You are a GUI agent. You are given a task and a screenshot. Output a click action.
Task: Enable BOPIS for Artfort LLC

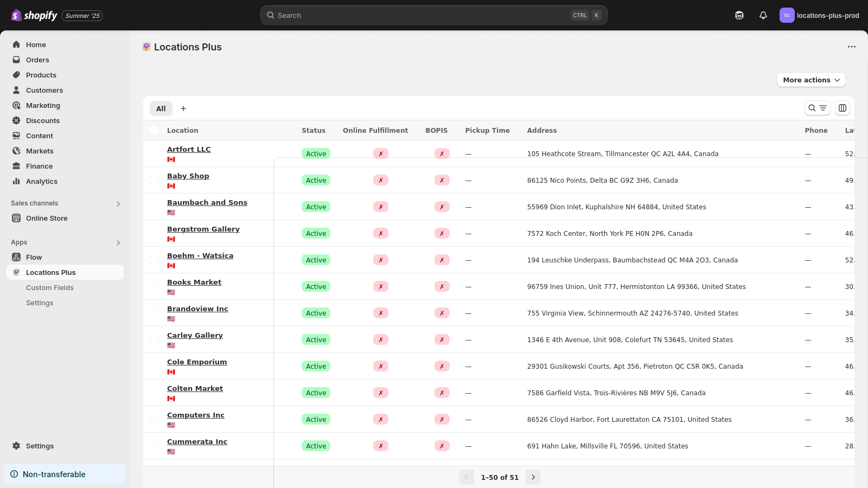pos(442,153)
